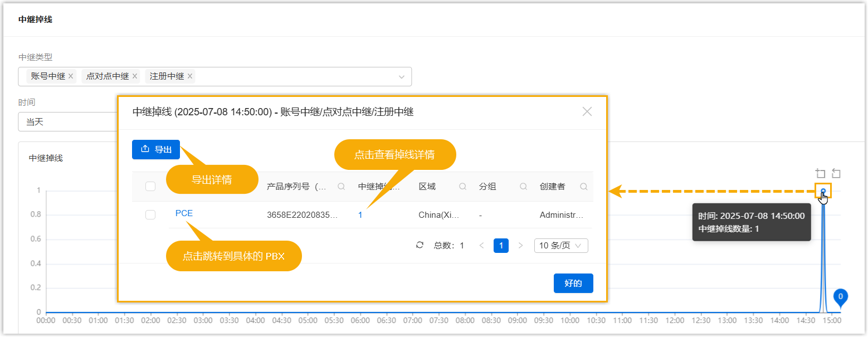The width and height of the screenshot is (868, 337).
Task: Open the 10 条/页 page size dropdown
Action: (560, 246)
